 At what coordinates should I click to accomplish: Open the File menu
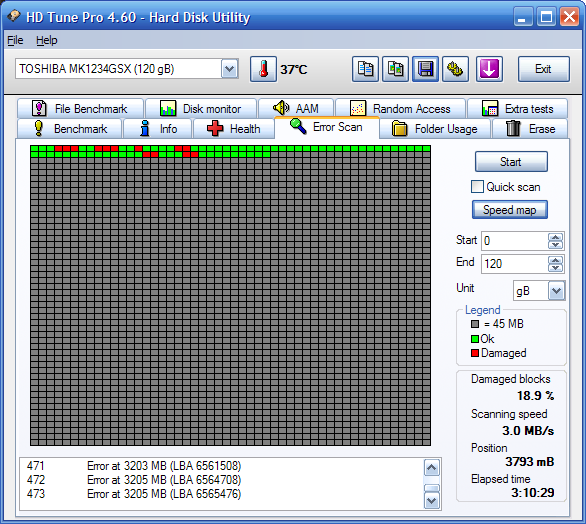tap(15, 40)
